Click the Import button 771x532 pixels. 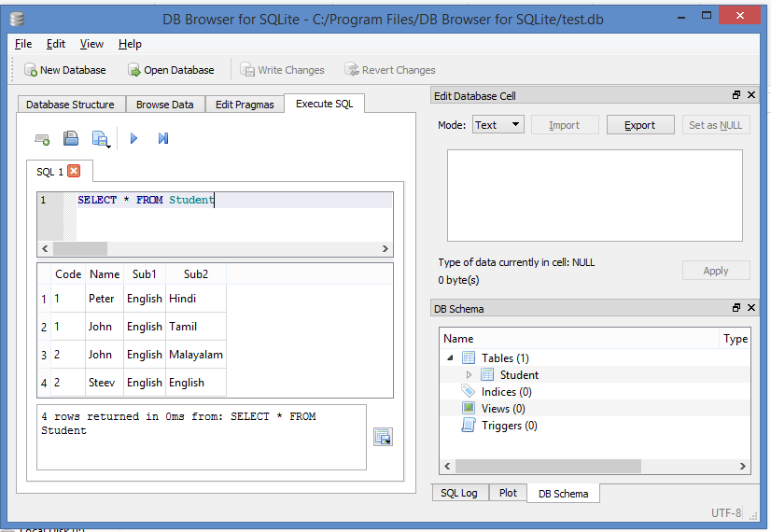point(565,125)
